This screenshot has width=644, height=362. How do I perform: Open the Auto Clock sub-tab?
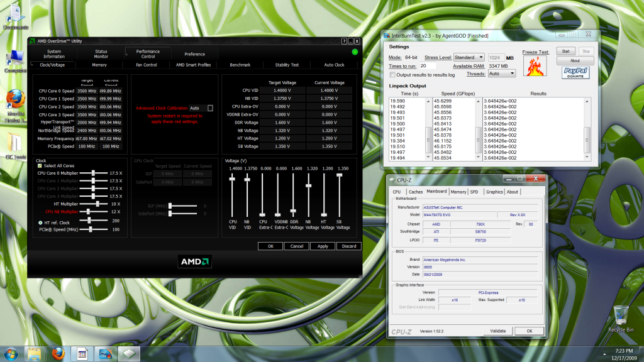coord(334,65)
